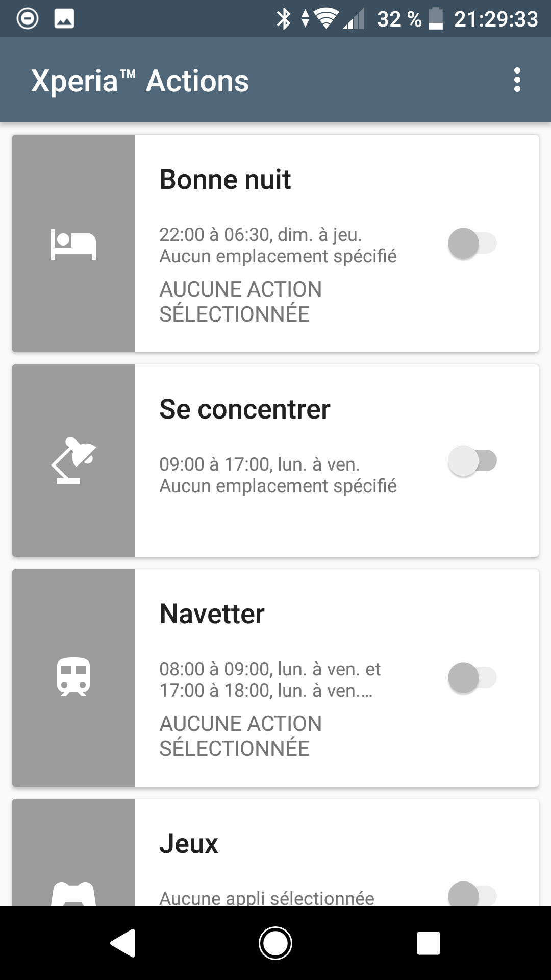Tap the image notification icon in status bar
This screenshot has height=980, width=551.
point(64,19)
